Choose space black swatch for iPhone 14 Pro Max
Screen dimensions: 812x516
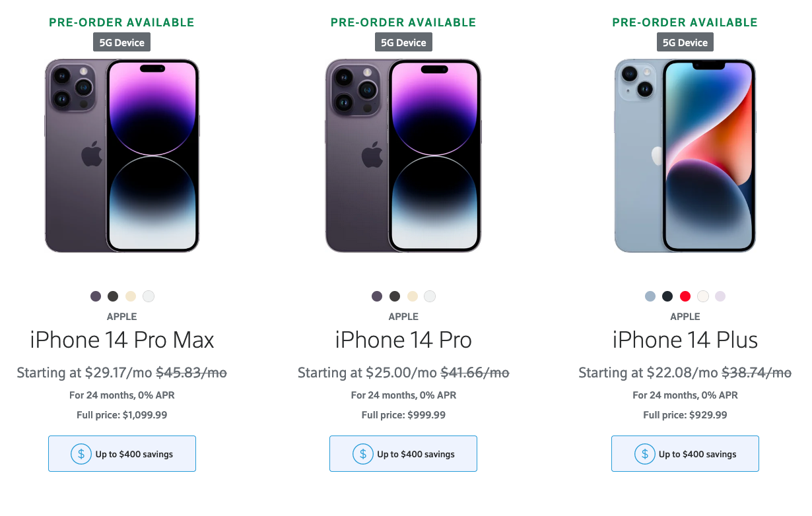point(113,296)
